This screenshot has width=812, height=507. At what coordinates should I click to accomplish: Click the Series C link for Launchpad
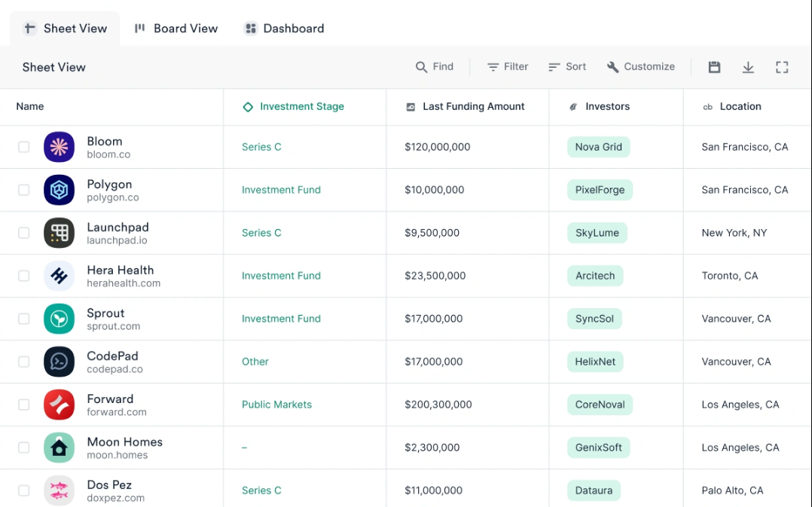[x=261, y=233]
